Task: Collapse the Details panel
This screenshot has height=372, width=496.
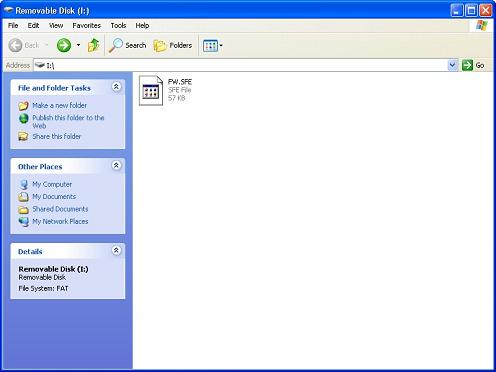Action: click(x=116, y=250)
